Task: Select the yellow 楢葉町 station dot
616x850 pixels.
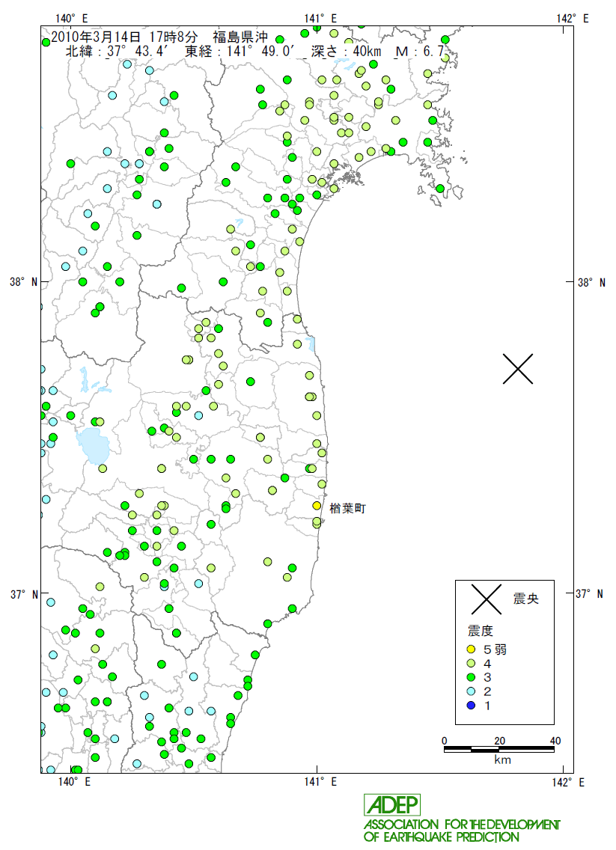Action: coord(317,506)
